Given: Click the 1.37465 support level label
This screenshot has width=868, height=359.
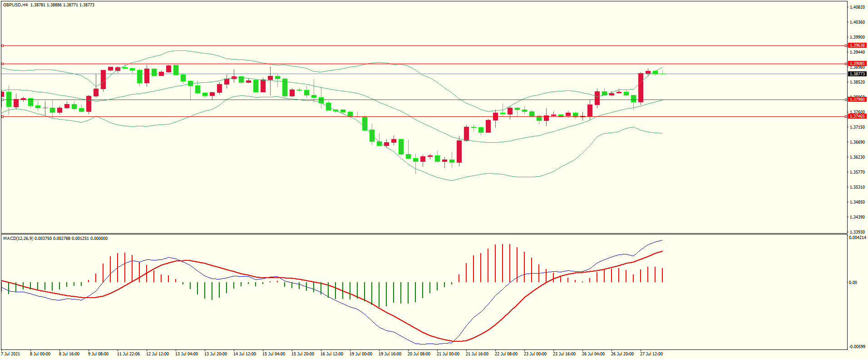Looking at the screenshot, I should pyautogui.click(x=857, y=116).
